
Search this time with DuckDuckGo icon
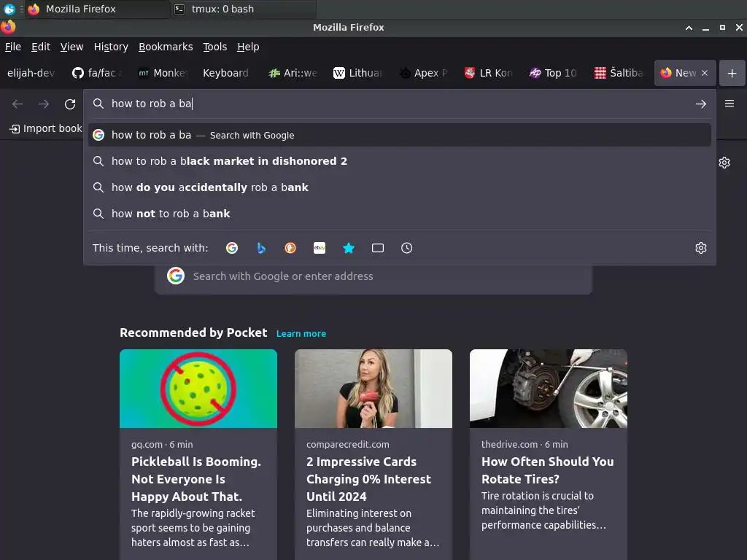pos(290,248)
